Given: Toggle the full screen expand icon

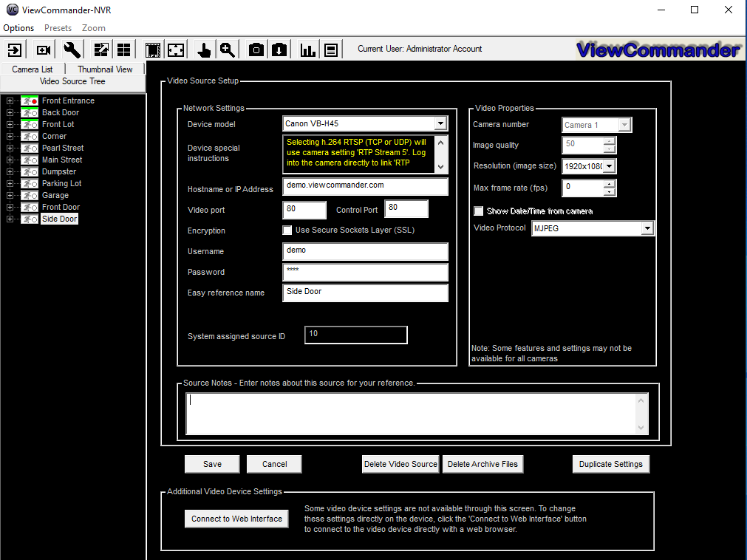Looking at the screenshot, I should (176, 49).
